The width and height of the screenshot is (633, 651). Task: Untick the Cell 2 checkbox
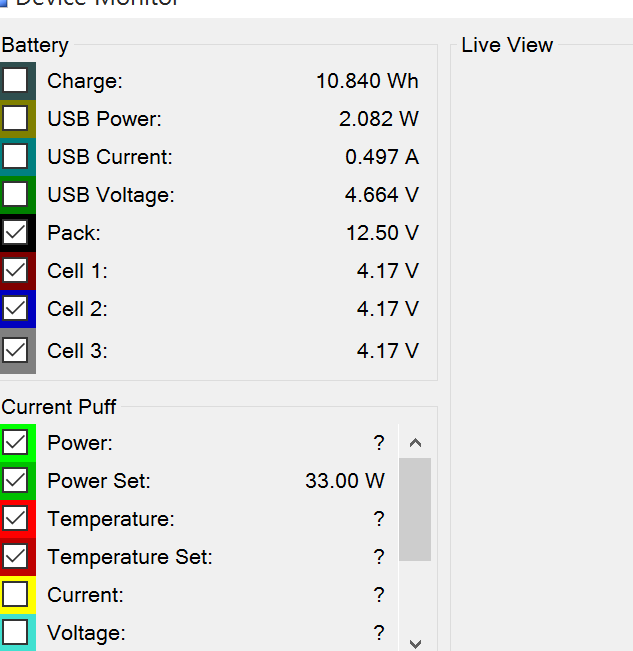tap(15, 309)
